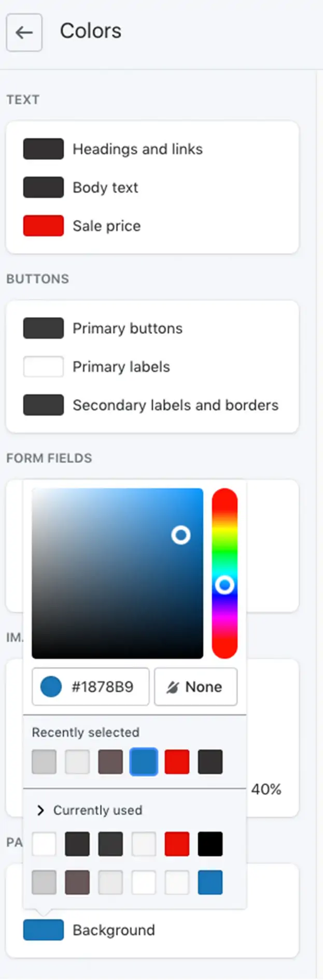Expand the Currently used colors section
The height and width of the screenshot is (980, 323).
[89, 810]
